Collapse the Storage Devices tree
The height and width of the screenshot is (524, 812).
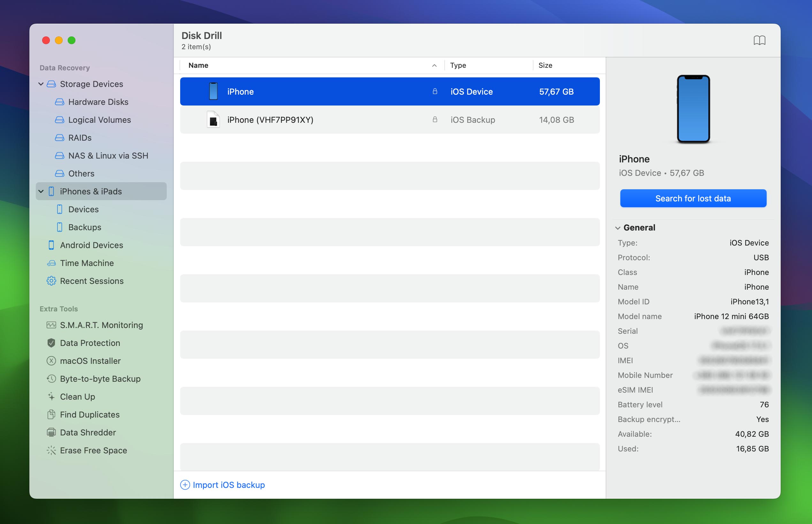pos(41,84)
